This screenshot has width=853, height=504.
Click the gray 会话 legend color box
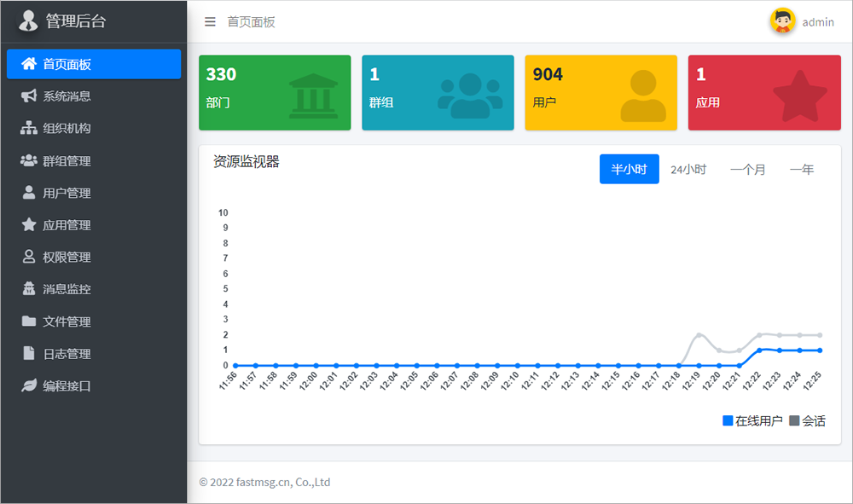pos(794,420)
